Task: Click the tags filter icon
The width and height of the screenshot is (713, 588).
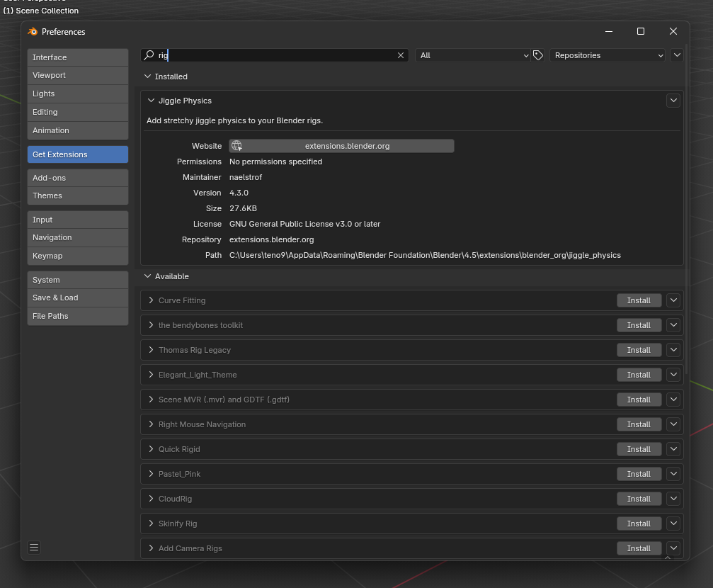Action: pos(538,55)
